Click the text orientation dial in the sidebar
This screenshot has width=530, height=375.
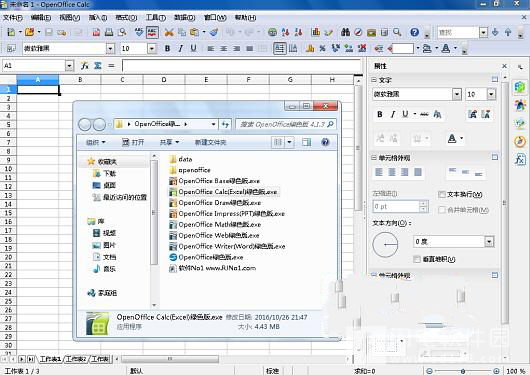pyautogui.click(x=385, y=244)
